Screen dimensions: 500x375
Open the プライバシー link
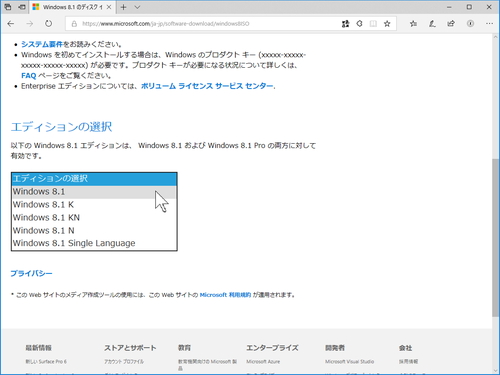31,273
